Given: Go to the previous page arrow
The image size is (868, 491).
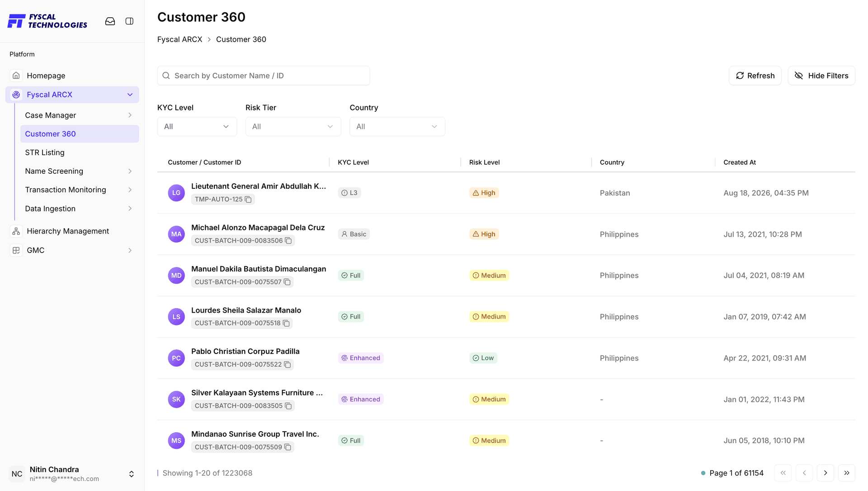Looking at the screenshot, I should point(804,473).
